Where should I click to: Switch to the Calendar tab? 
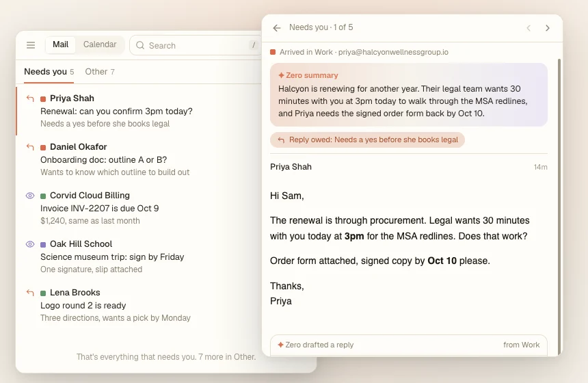tap(100, 44)
